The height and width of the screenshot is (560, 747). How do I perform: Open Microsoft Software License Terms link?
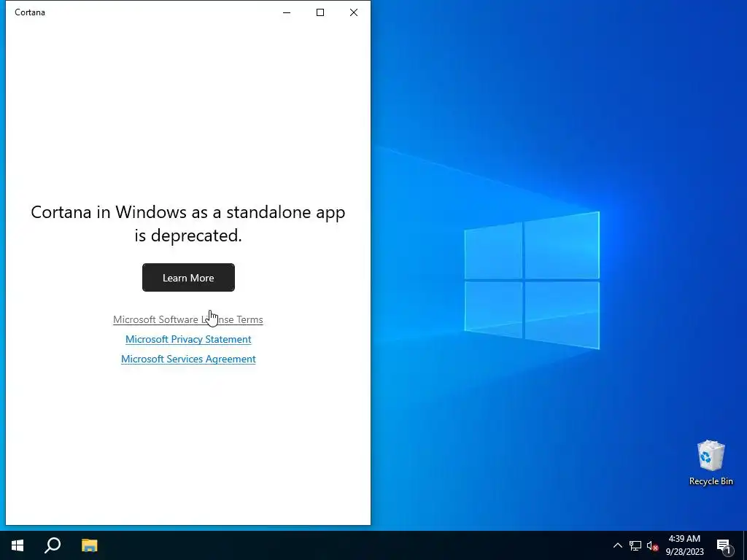point(187,319)
